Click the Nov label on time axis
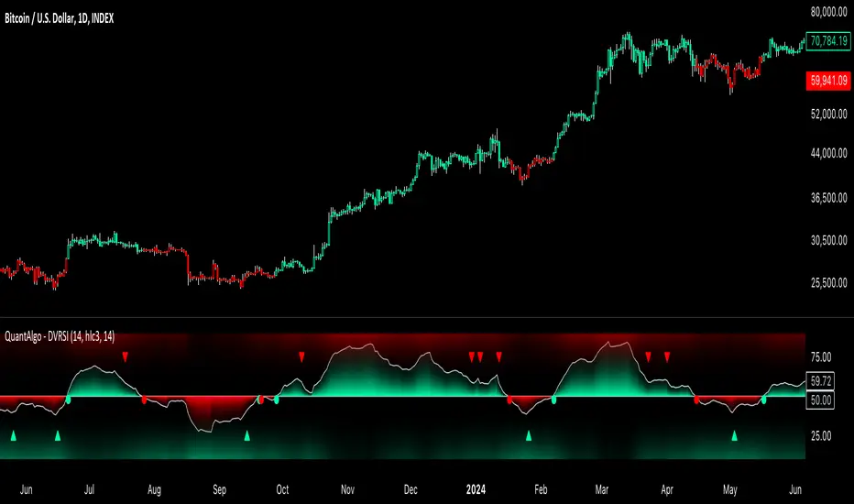854x504 pixels. click(347, 489)
